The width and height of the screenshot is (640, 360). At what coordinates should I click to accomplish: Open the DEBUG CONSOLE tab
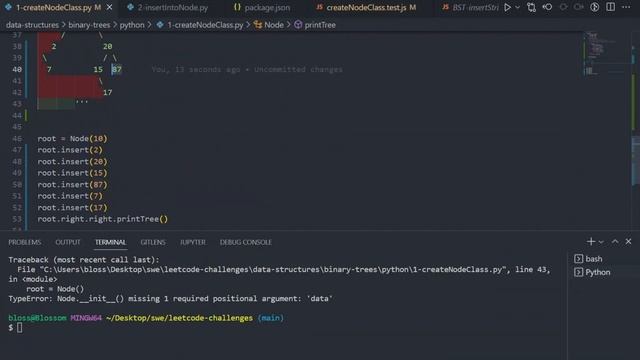coord(246,242)
